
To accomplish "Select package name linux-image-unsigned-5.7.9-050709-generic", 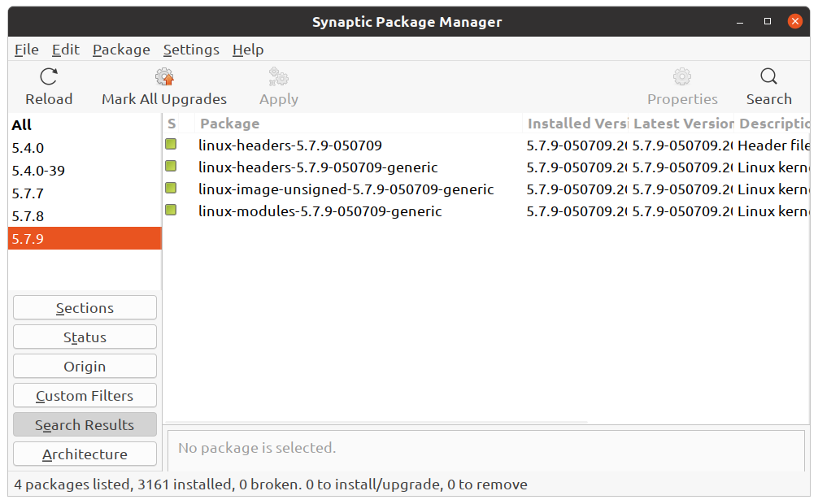I will click(x=346, y=189).
